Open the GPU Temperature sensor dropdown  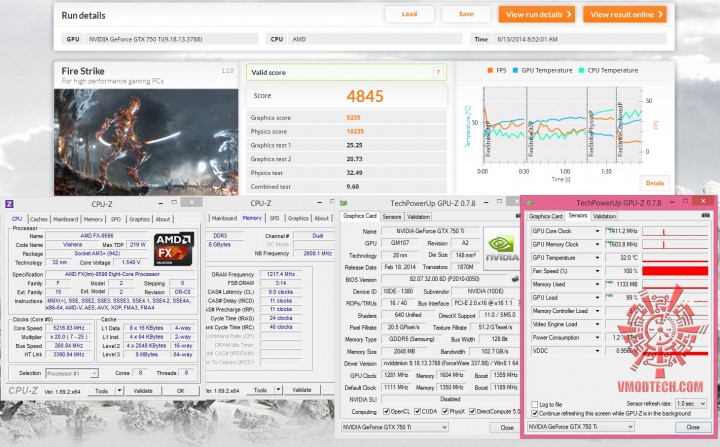click(597, 258)
